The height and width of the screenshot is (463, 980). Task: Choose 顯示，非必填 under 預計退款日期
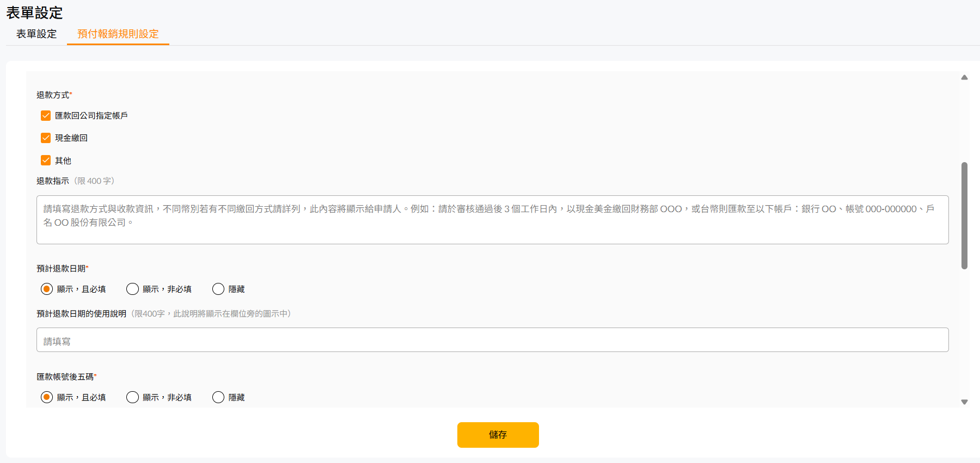tap(132, 289)
